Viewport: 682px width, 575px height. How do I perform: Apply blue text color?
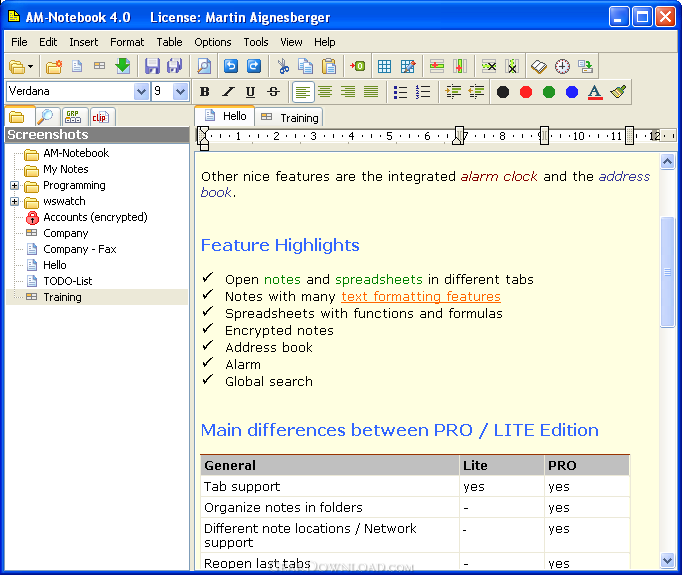click(572, 92)
